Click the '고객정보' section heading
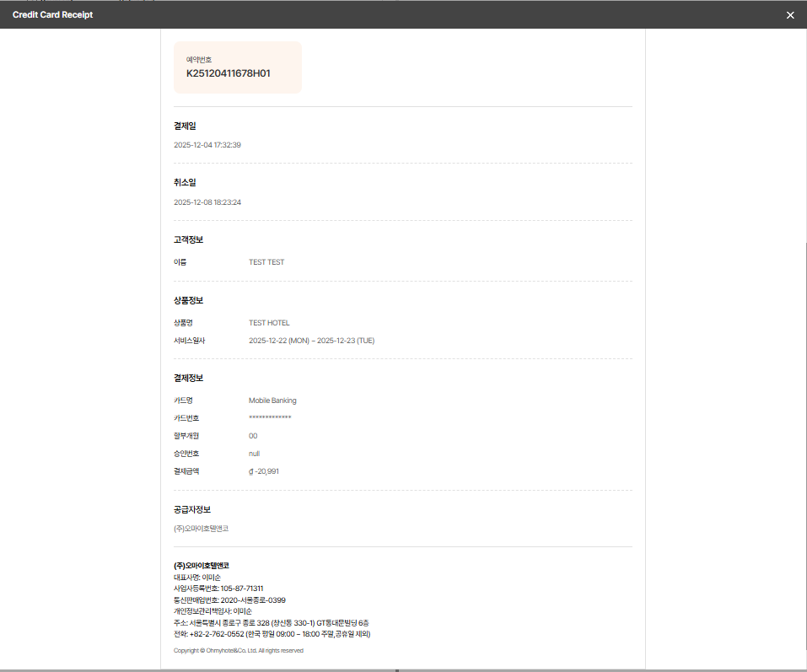This screenshot has height=672, width=807. point(188,239)
